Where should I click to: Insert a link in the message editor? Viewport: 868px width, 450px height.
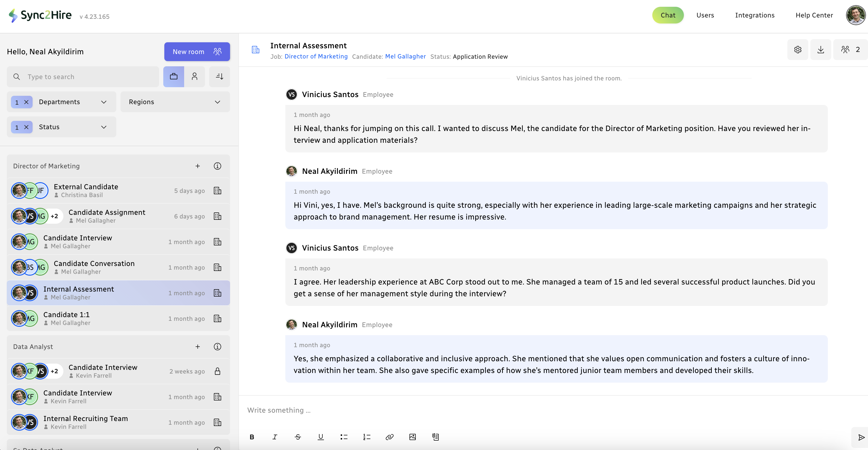point(389,437)
